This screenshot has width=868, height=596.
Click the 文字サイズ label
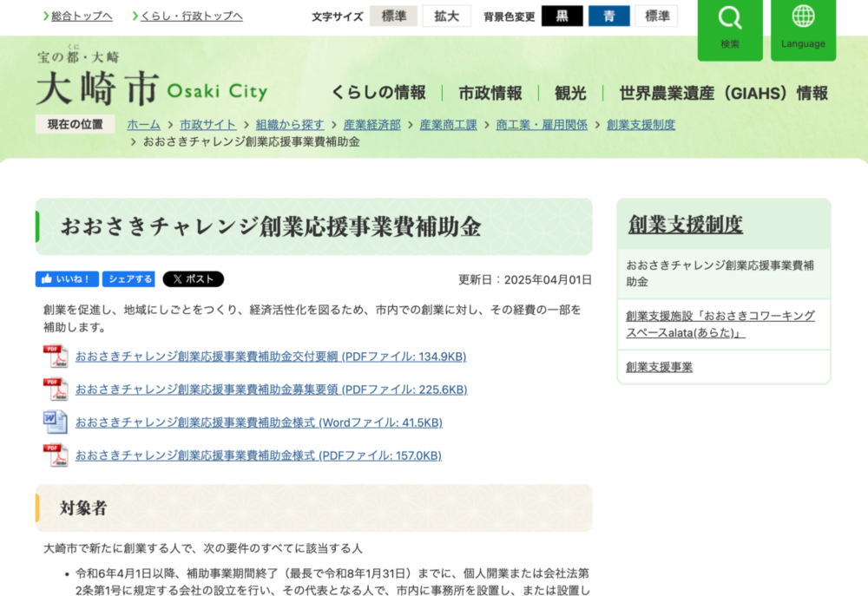click(337, 16)
